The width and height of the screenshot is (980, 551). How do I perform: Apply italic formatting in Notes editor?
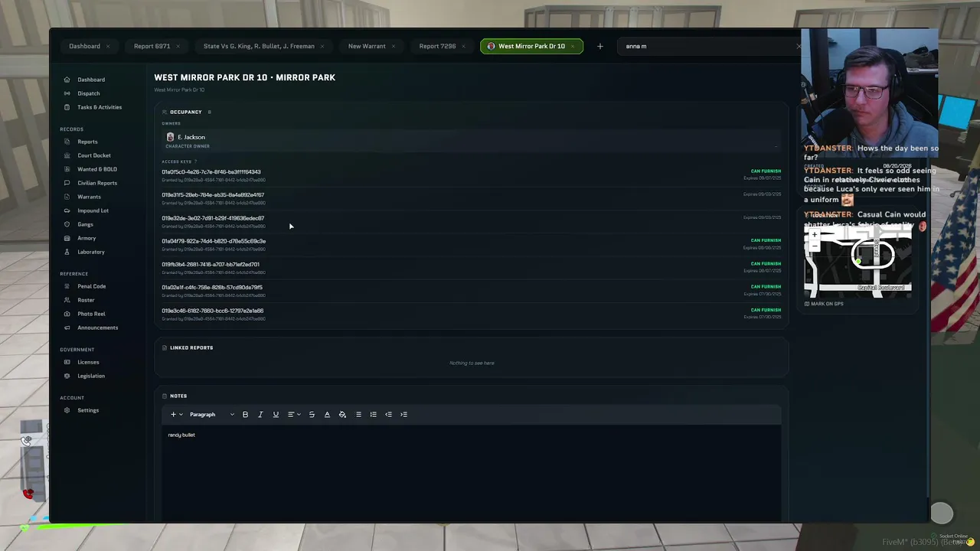[260, 415]
